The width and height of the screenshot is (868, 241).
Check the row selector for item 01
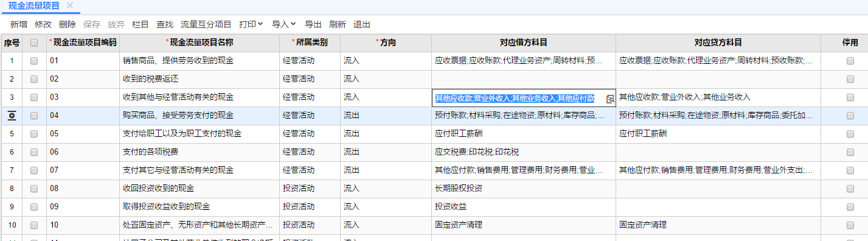(34, 61)
